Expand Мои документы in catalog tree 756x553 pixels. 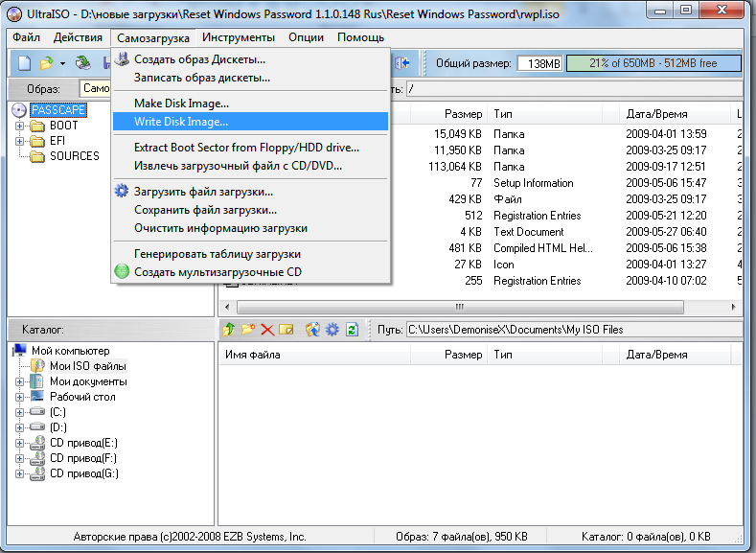19,381
